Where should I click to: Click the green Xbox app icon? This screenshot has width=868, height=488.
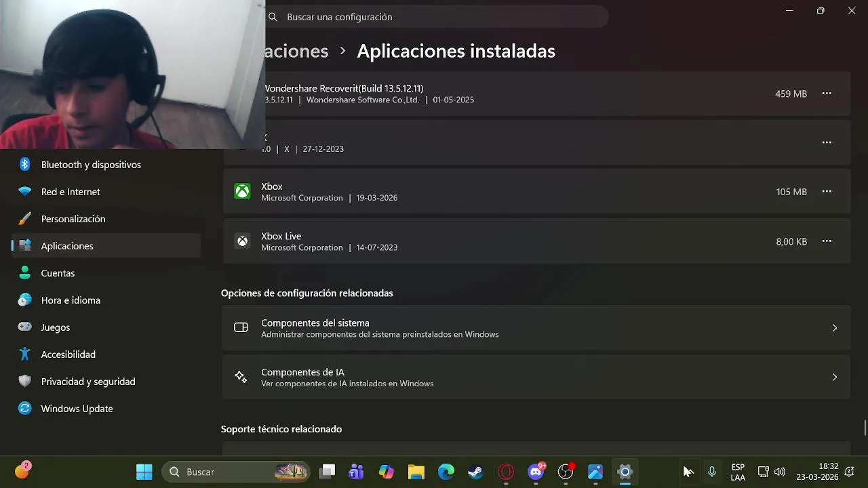(x=242, y=192)
